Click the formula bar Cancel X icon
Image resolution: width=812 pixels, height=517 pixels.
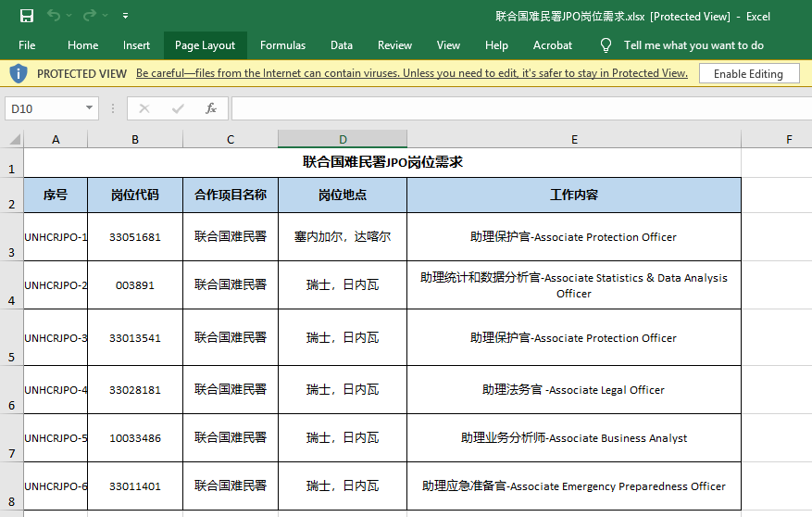click(x=144, y=108)
